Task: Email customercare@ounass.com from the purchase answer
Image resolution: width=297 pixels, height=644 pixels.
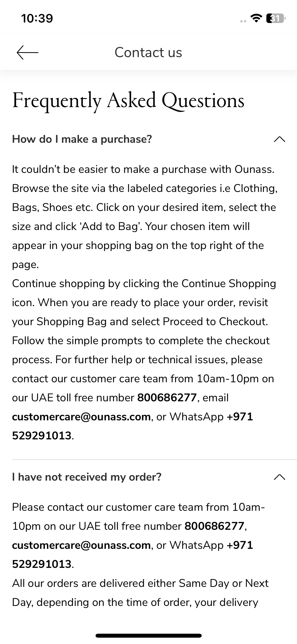Action: 81,417
